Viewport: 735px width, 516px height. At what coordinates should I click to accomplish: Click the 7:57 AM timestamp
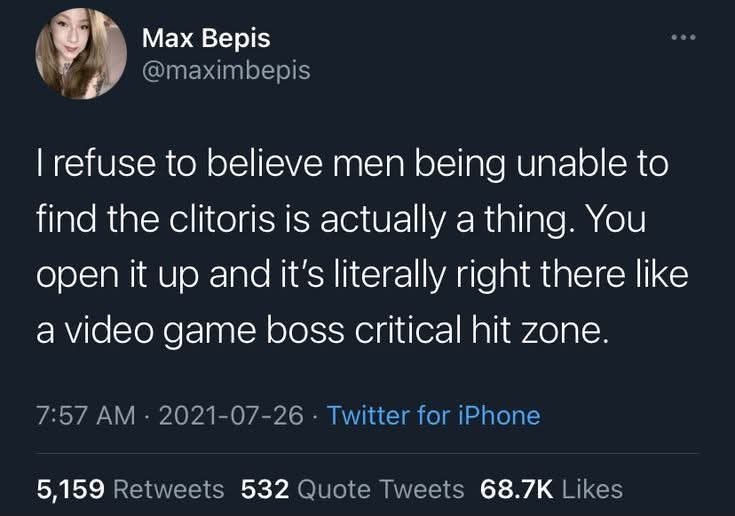coord(86,415)
